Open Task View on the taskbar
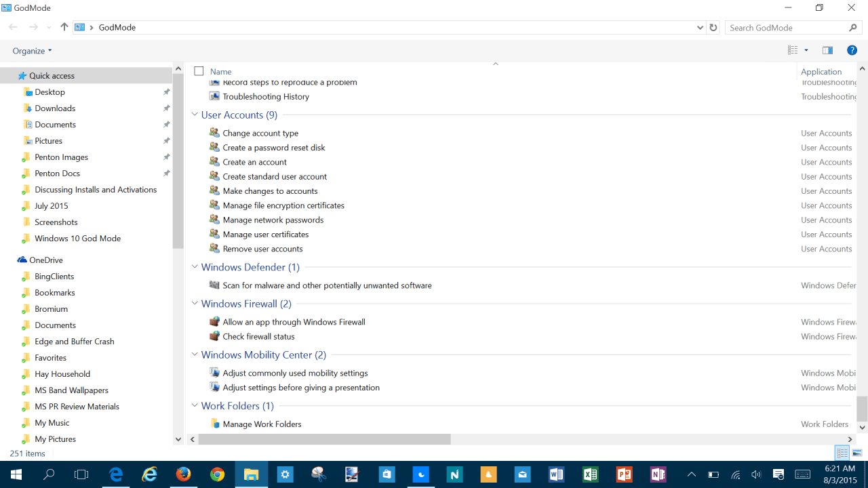Screen dimensions: 868x488 81,474
